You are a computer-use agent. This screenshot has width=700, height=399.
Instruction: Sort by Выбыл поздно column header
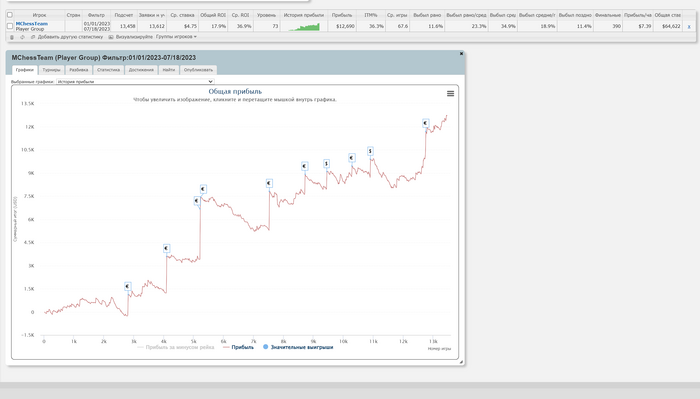(575, 15)
